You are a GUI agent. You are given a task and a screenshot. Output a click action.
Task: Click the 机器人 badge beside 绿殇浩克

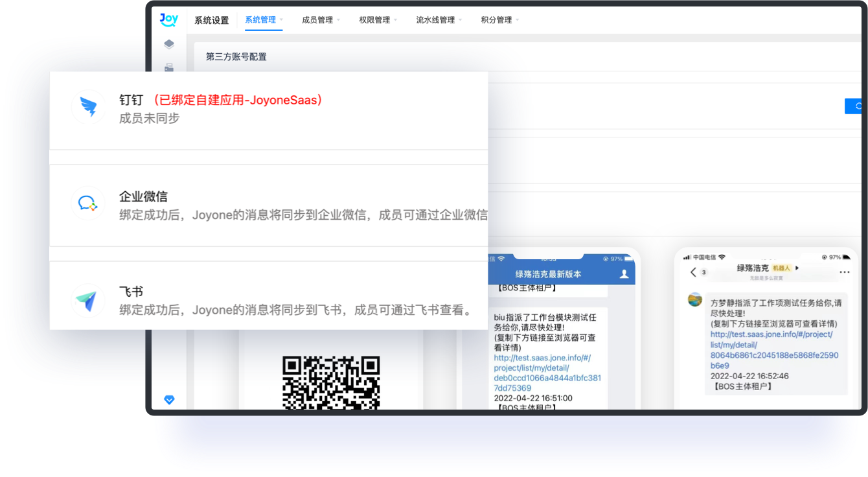pos(782,268)
